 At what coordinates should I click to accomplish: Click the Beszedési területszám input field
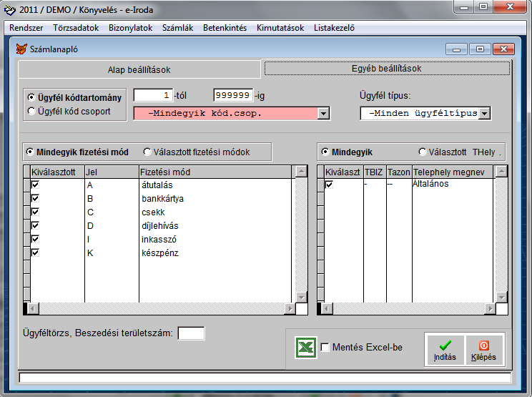(191, 333)
